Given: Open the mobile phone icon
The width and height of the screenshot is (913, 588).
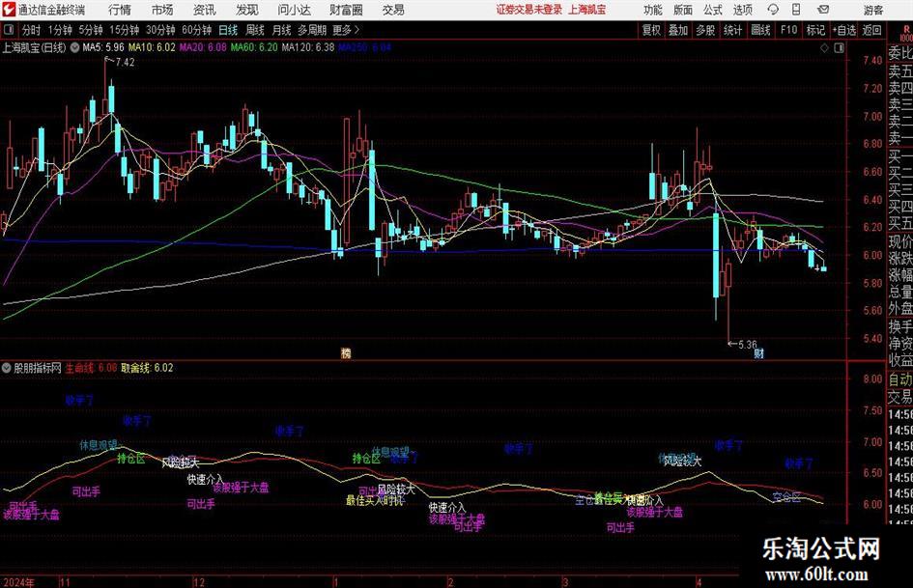Looking at the screenshot, I should click(796, 10).
